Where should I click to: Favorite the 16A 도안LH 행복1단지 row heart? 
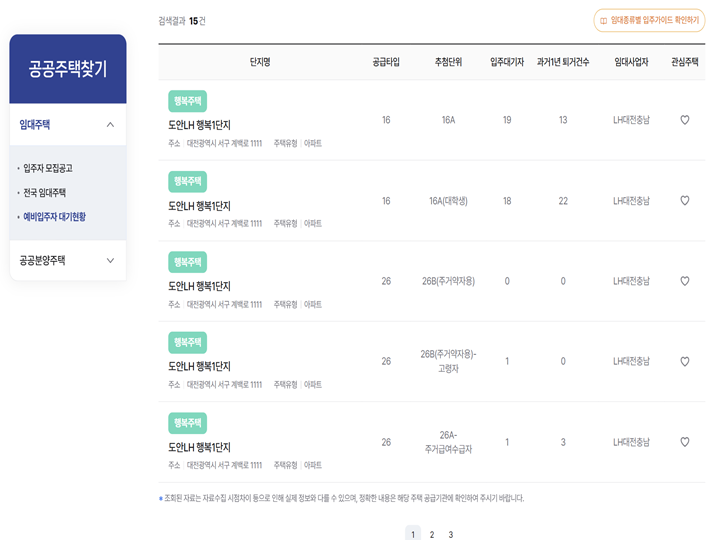point(684,120)
